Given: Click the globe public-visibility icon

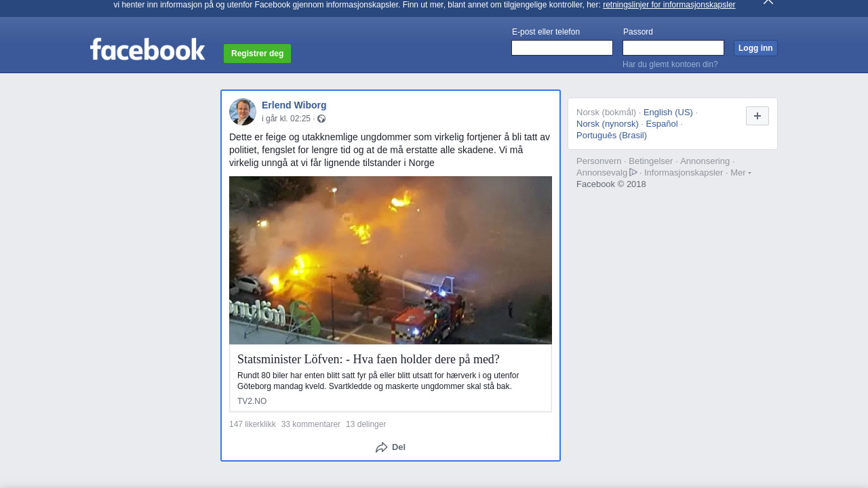Looking at the screenshot, I should (x=321, y=119).
